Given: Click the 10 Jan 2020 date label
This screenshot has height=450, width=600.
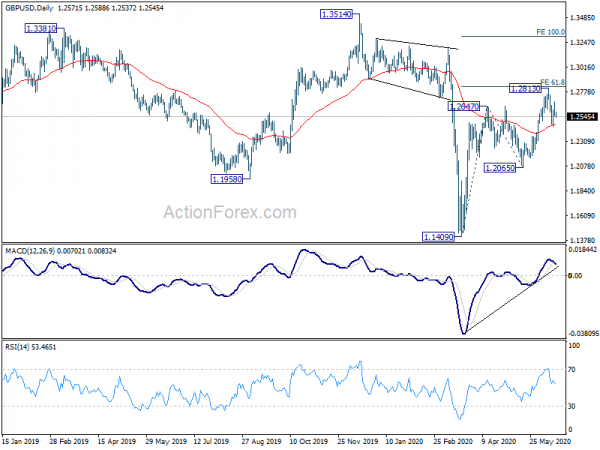Looking at the screenshot, I should tap(405, 441).
